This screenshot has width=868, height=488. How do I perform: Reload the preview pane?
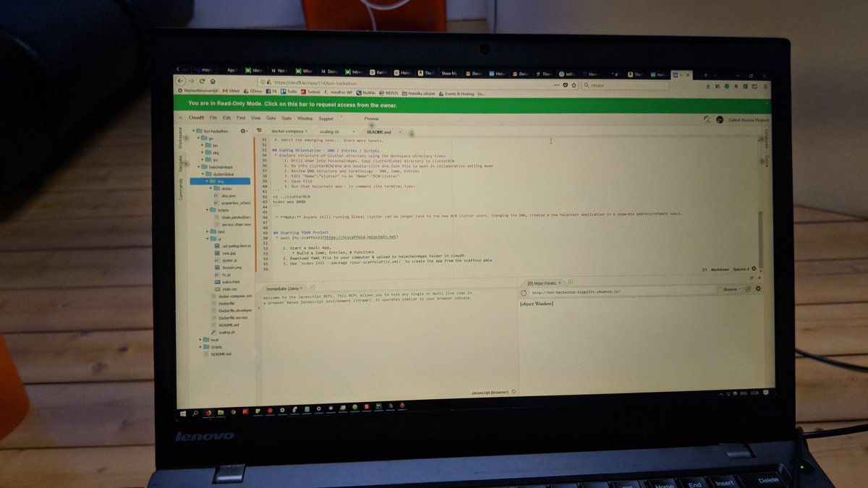tap(522, 293)
